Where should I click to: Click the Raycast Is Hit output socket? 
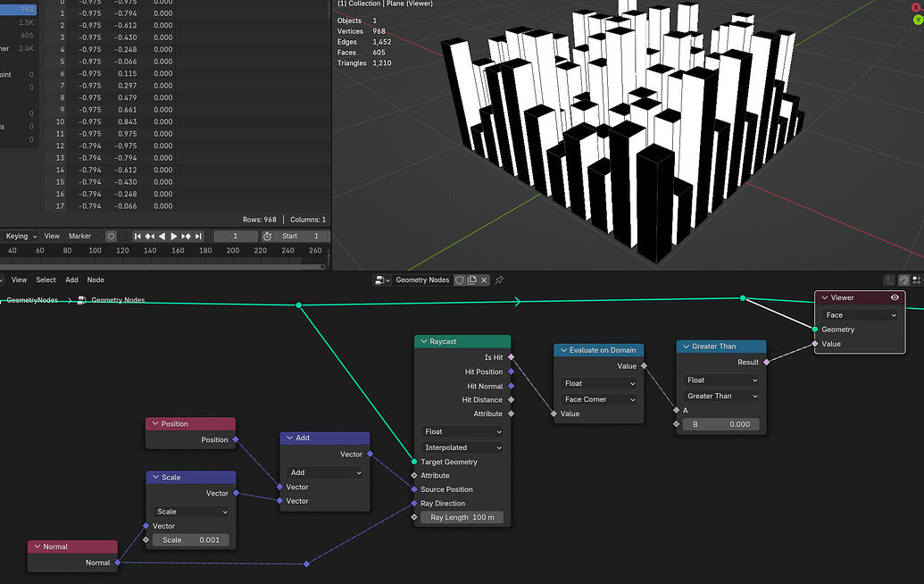(511, 357)
